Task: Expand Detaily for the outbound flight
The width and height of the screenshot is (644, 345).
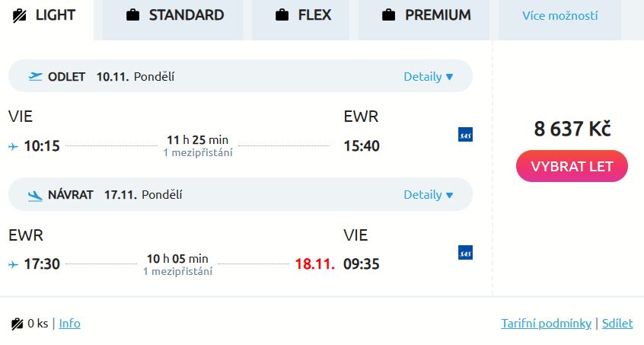Action: pyautogui.click(x=429, y=76)
